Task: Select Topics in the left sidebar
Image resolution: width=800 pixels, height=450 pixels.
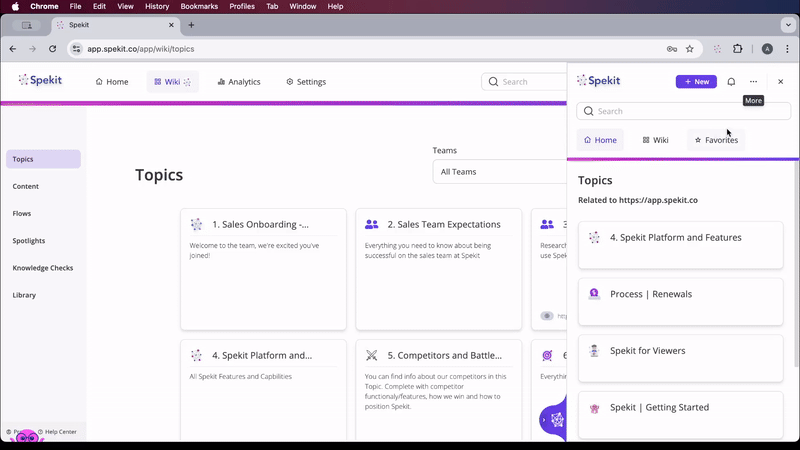Action: tap(43, 159)
